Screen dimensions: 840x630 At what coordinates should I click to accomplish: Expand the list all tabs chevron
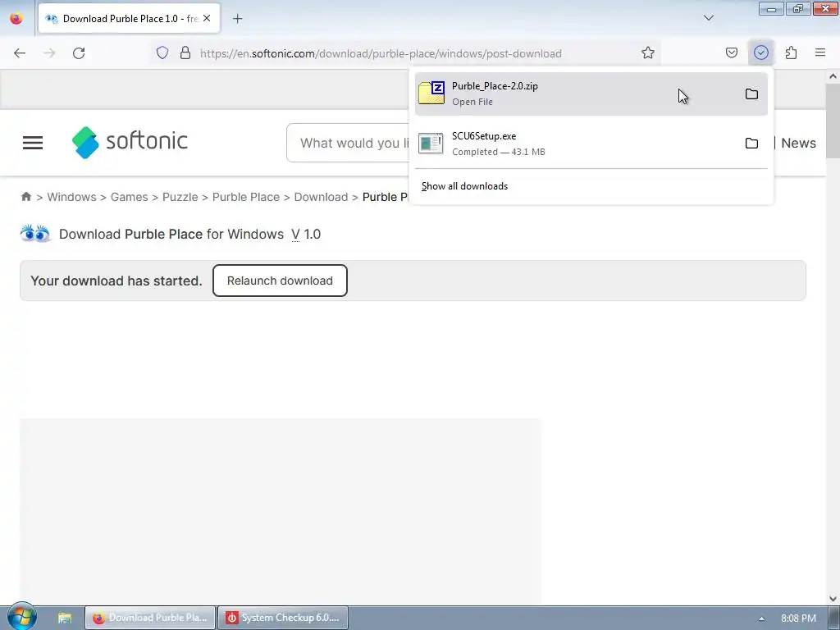click(x=708, y=18)
